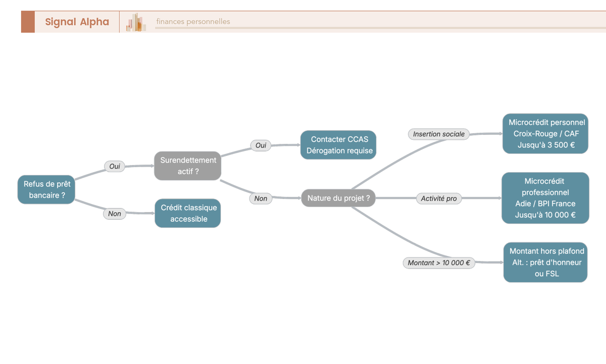Click the divider bar under finances personnelles
The height and width of the screenshot is (364, 606).
[379, 28]
